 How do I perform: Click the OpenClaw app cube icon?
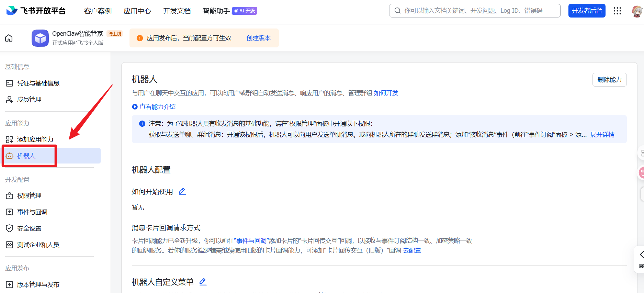[x=40, y=38]
